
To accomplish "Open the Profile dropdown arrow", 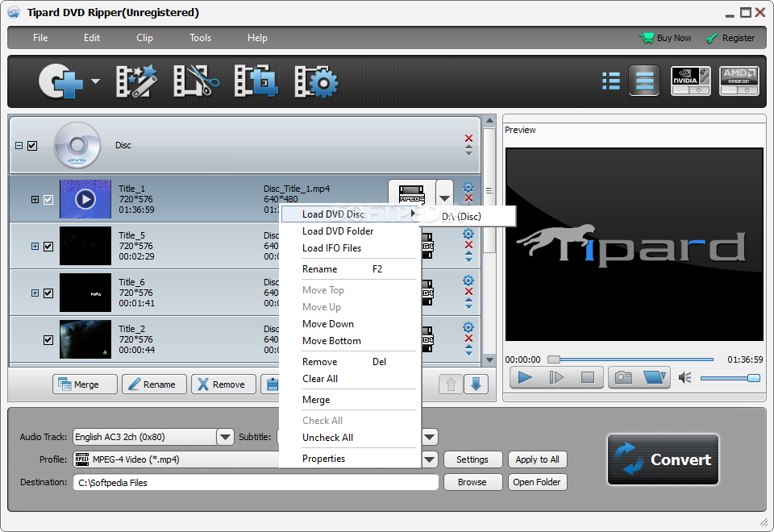I will tap(429, 459).
